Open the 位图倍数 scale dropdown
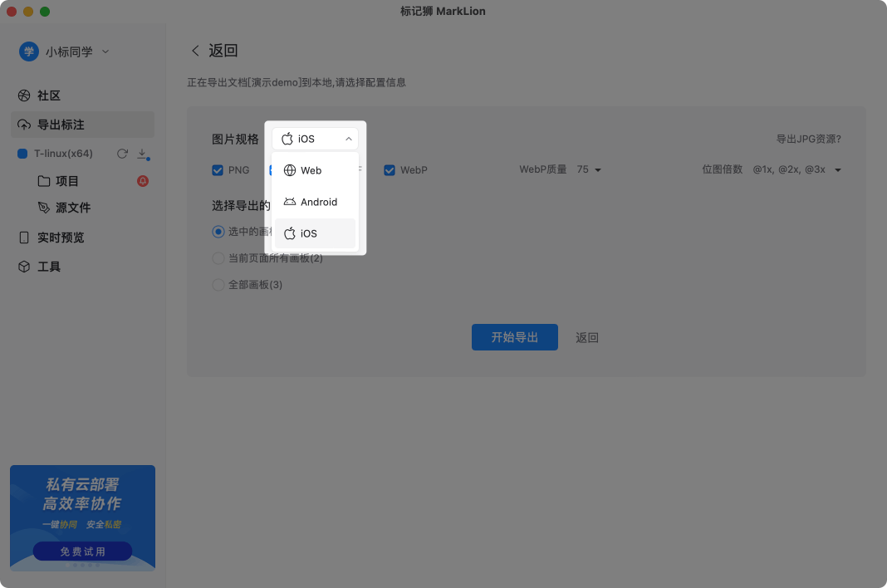The width and height of the screenshot is (887, 588). pos(837,169)
